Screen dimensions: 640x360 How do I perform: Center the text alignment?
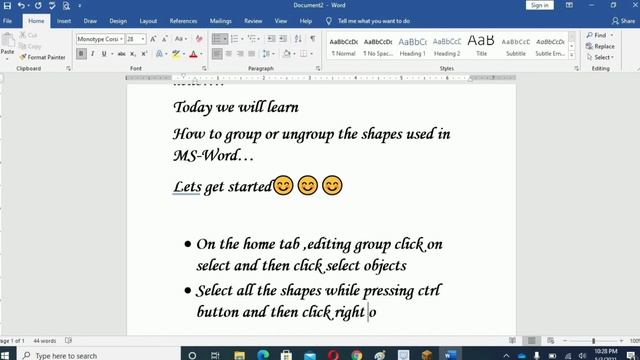click(229, 54)
